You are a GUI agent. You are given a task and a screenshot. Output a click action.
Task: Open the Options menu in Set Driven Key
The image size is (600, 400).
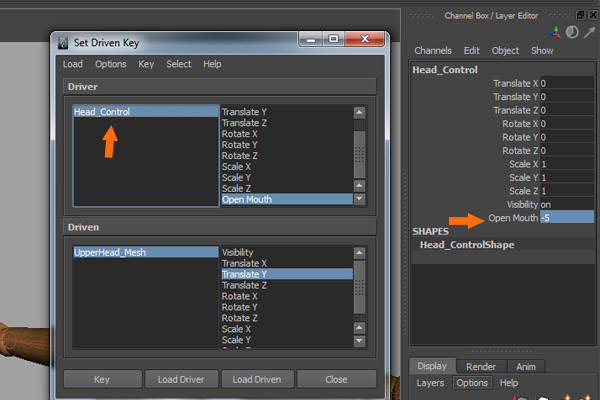point(111,64)
